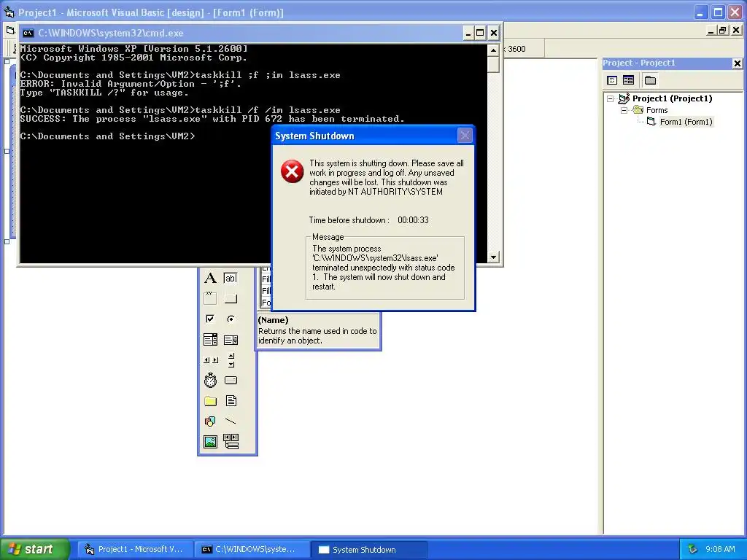The width and height of the screenshot is (747, 560).
Task: Switch to System Shutdown taskbar button
Action: tap(368, 550)
